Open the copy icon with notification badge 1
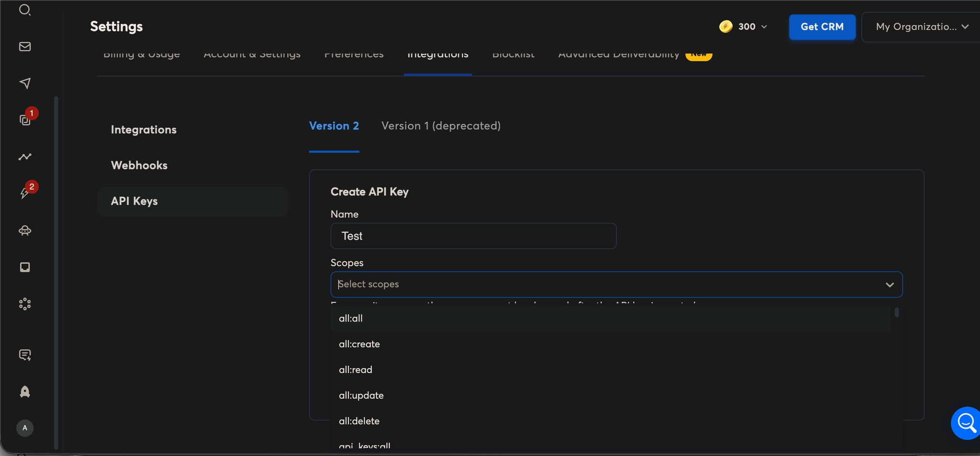Screen dimensions: 980x456 coord(25,119)
